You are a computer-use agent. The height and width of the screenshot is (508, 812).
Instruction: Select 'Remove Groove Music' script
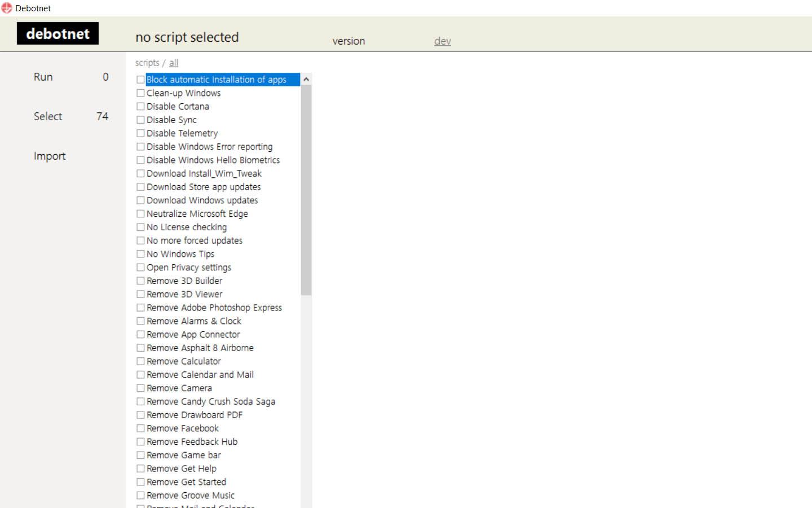[191, 496]
